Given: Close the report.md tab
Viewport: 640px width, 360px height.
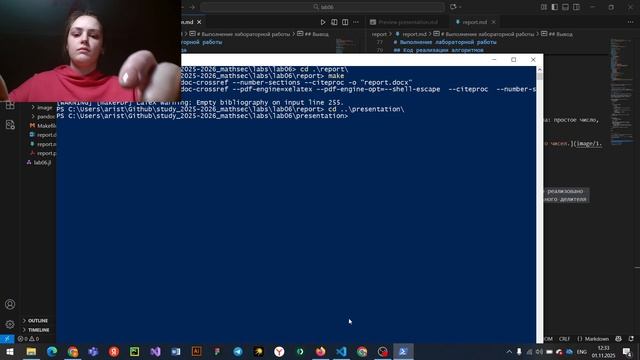Looking at the screenshot, I should [493, 22].
